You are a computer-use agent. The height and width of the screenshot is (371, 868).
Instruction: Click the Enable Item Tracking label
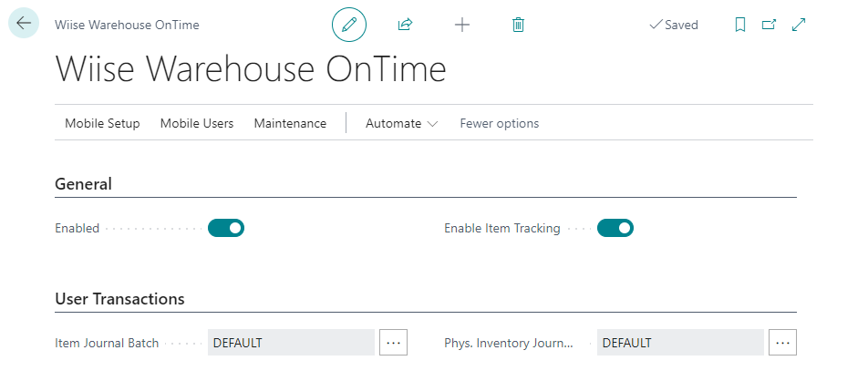[x=502, y=228]
